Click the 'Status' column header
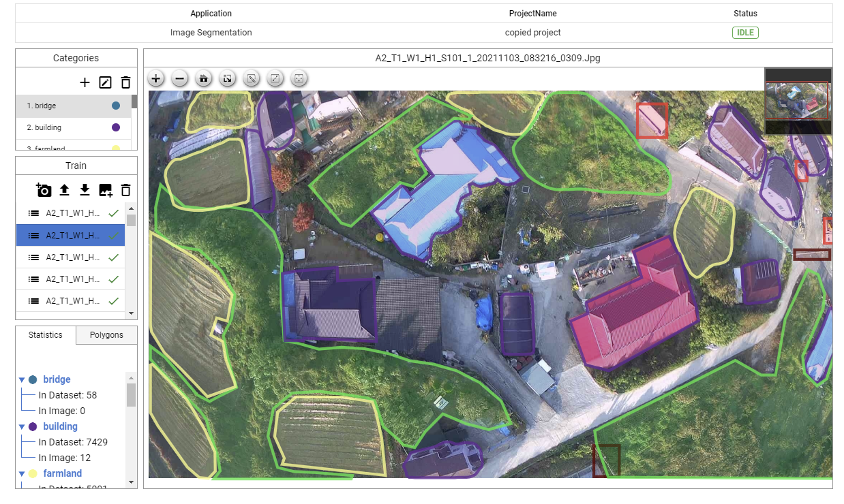Image resolution: width=844 pixels, height=504 pixels. coord(745,14)
